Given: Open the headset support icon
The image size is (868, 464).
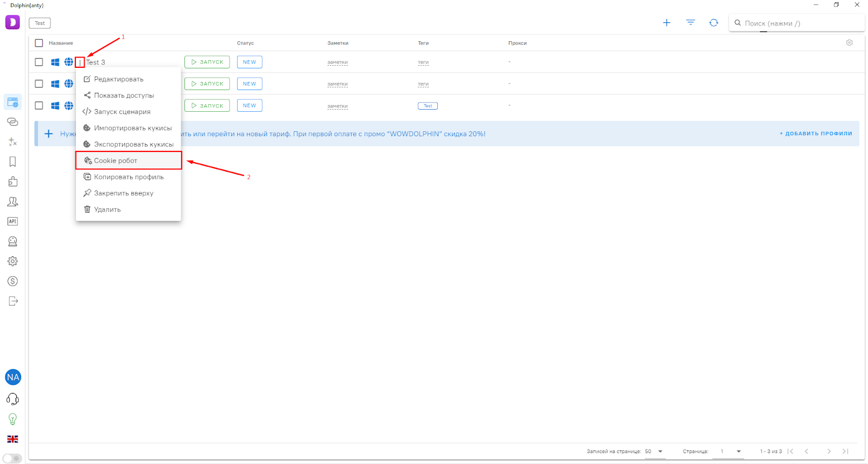Looking at the screenshot, I should 12,399.
